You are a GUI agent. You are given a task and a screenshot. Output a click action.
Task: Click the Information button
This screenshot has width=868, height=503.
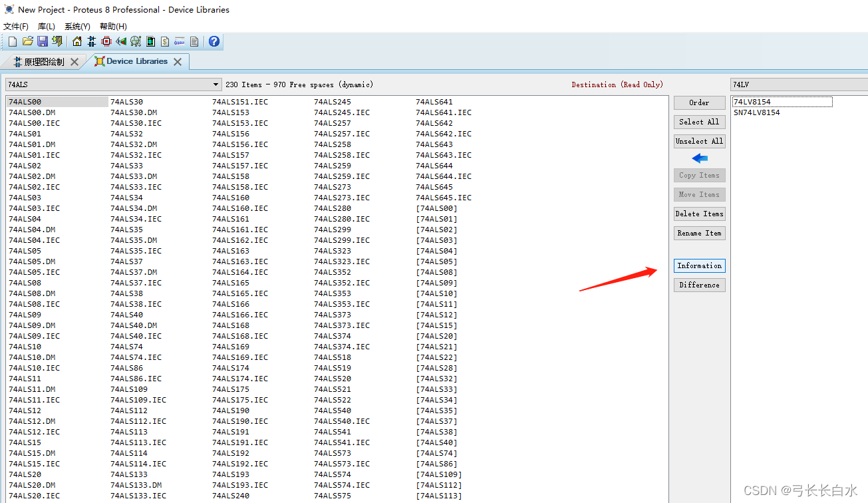[699, 265]
